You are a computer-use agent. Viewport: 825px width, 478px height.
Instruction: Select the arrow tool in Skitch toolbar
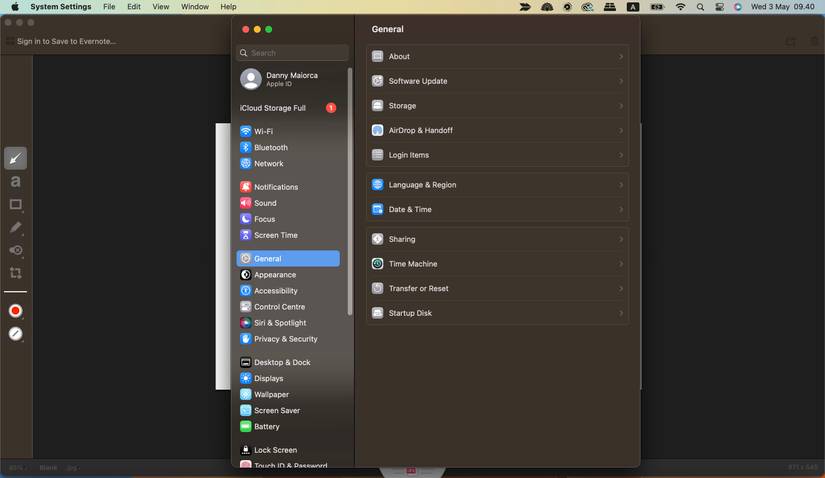[15, 158]
